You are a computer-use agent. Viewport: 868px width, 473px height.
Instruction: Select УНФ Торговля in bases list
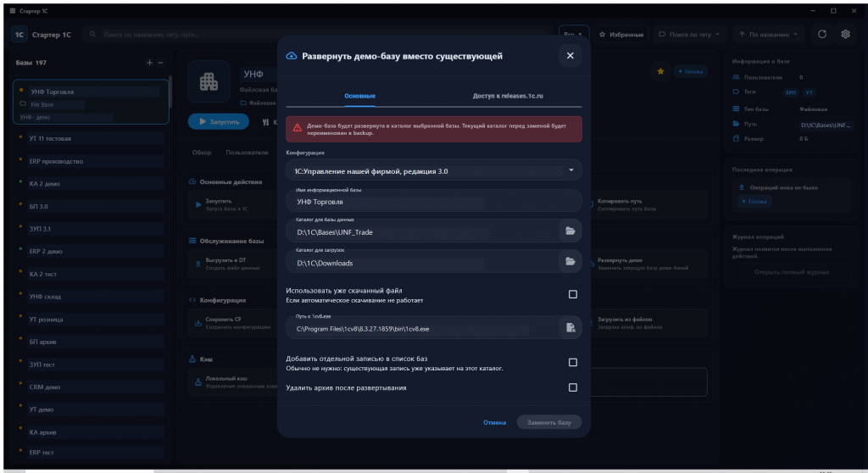click(91, 102)
